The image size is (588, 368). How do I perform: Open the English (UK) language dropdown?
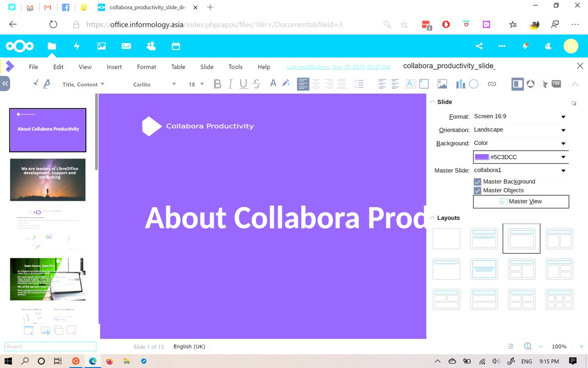[x=192, y=346]
